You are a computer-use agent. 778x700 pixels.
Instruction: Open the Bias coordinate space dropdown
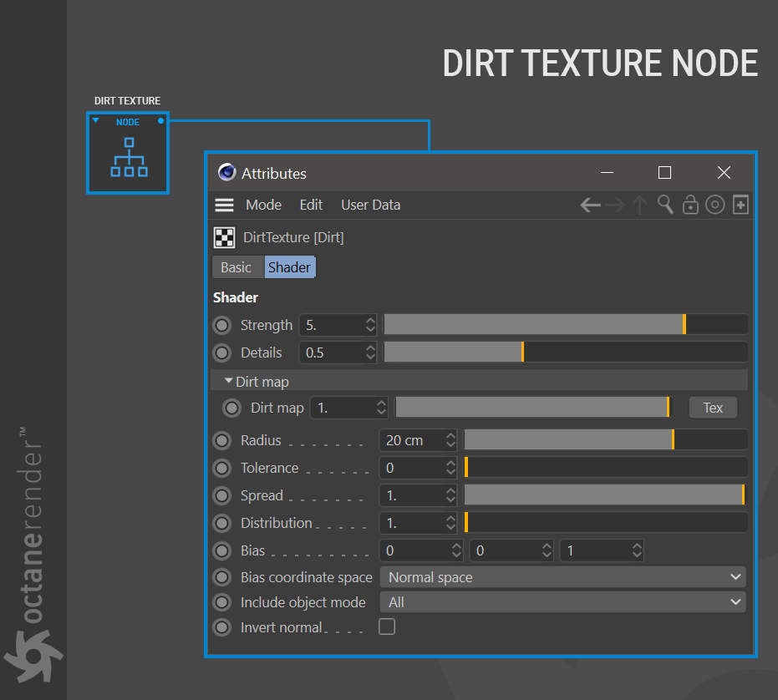(x=562, y=577)
